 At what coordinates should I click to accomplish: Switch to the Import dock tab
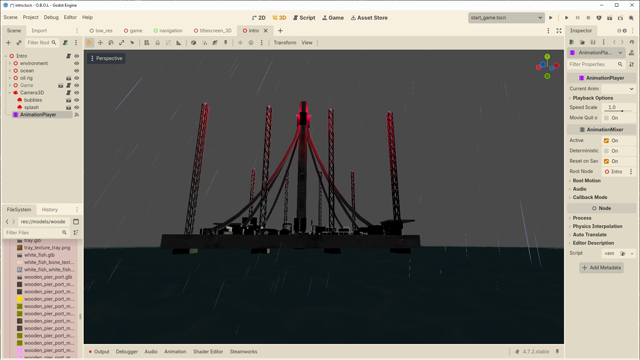point(39,31)
